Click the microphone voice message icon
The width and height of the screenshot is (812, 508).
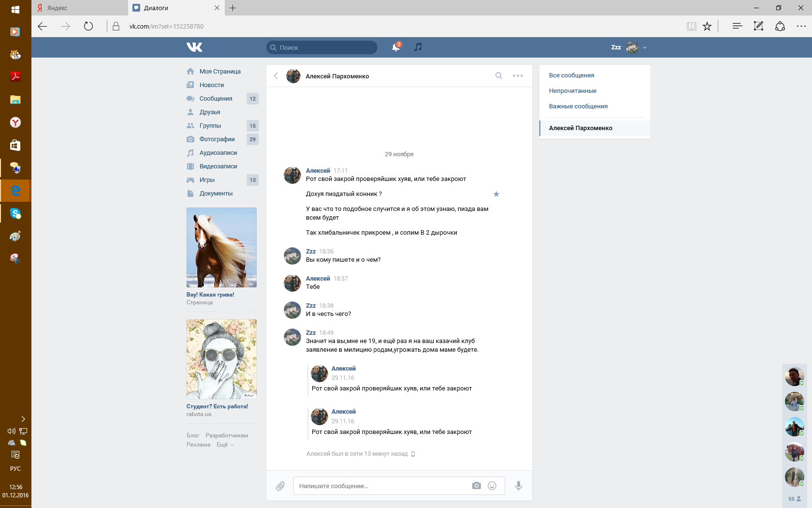tap(518, 486)
